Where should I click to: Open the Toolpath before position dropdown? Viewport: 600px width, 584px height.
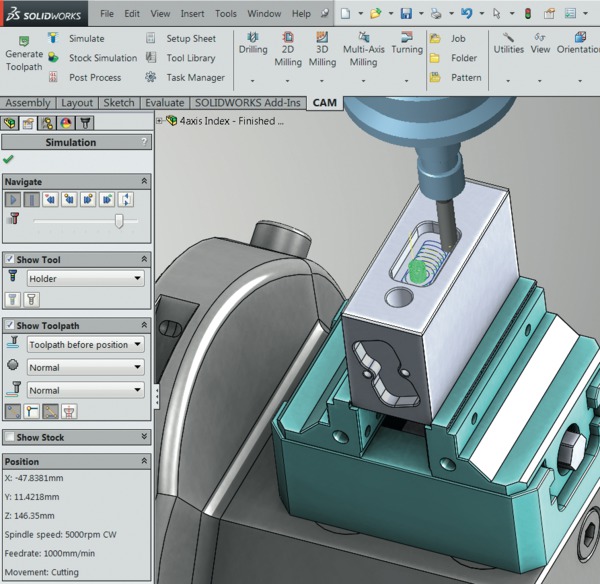pos(84,345)
